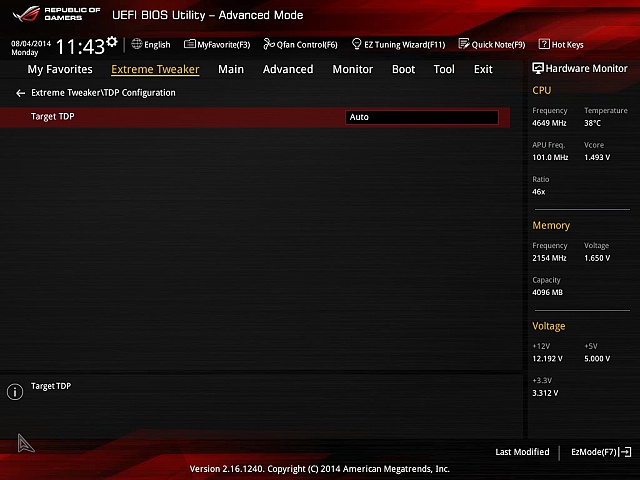This screenshot has width=640, height=480.
Task: Click the EZ Tuning Wizard lightbulb icon
Action: pyautogui.click(x=356, y=44)
